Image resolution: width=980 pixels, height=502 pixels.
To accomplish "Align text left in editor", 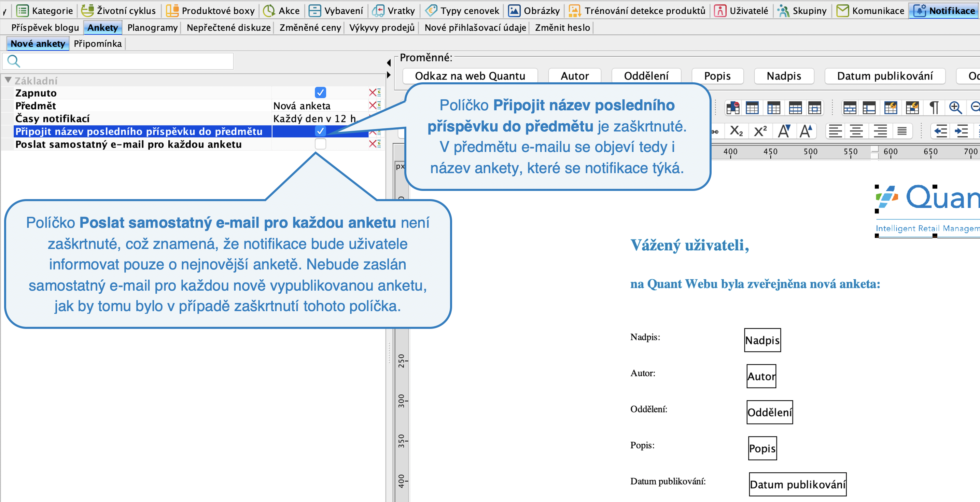I will pos(835,131).
